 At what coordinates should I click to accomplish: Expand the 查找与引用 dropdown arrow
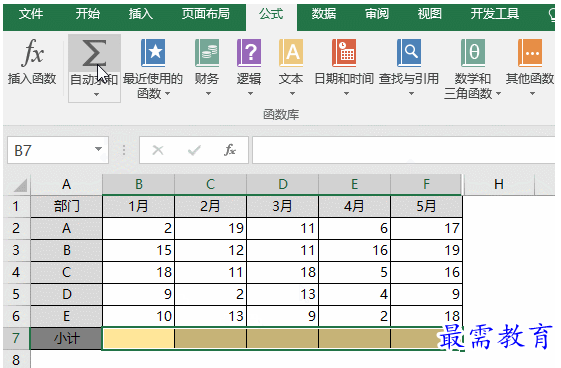click(x=411, y=94)
